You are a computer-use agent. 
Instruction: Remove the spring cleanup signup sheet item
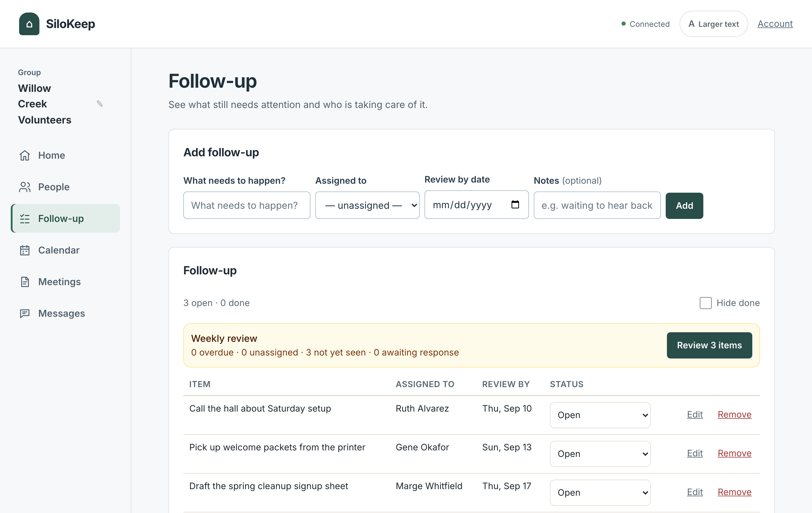[x=734, y=492]
